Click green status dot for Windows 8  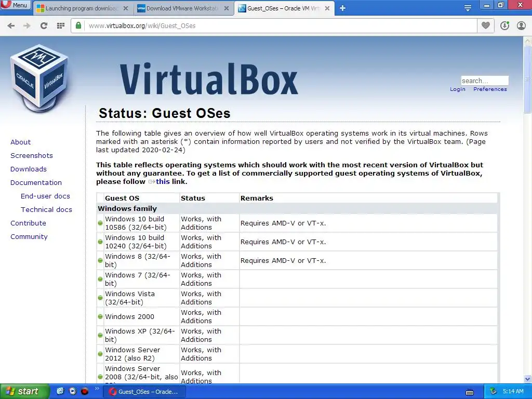100,261
